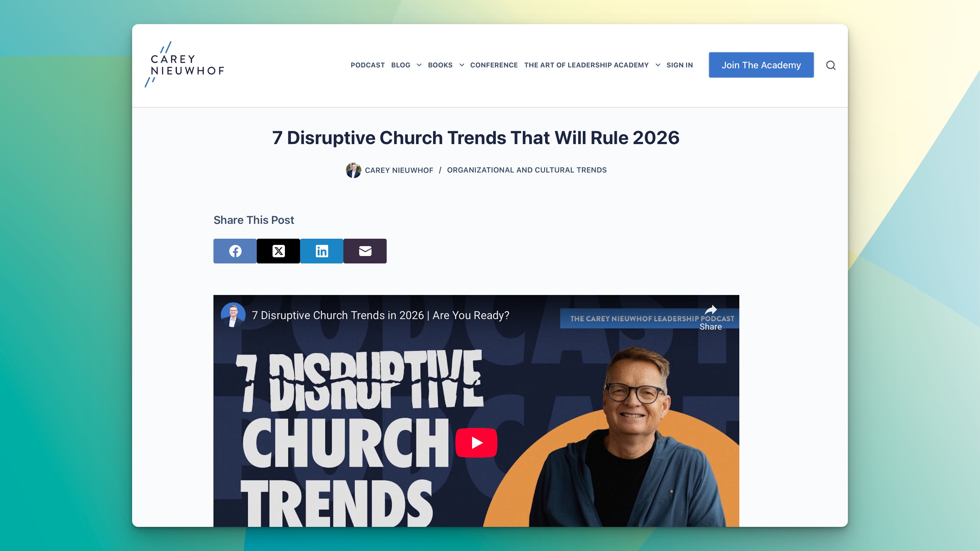Open the site search magnifier icon
The image size is (980, 551).
[831, 66]
